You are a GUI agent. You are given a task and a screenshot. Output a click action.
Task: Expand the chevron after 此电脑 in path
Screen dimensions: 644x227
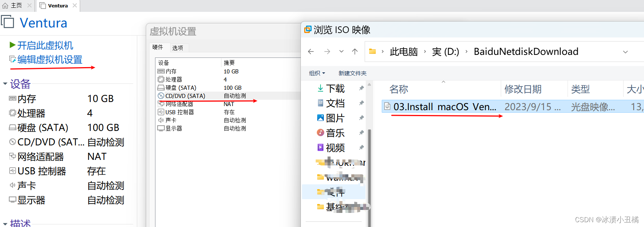click(x=425, y=52)
